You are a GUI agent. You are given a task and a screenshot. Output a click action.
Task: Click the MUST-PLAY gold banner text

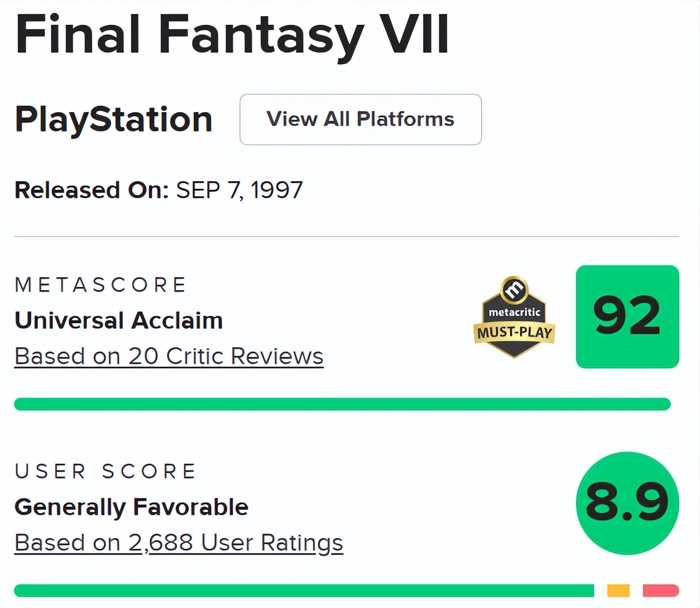tap(514, 333)
